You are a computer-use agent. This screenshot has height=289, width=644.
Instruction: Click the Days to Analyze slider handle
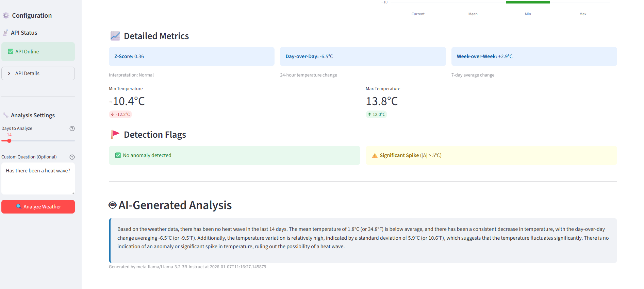pyautogui.click(x=9, y=141)
